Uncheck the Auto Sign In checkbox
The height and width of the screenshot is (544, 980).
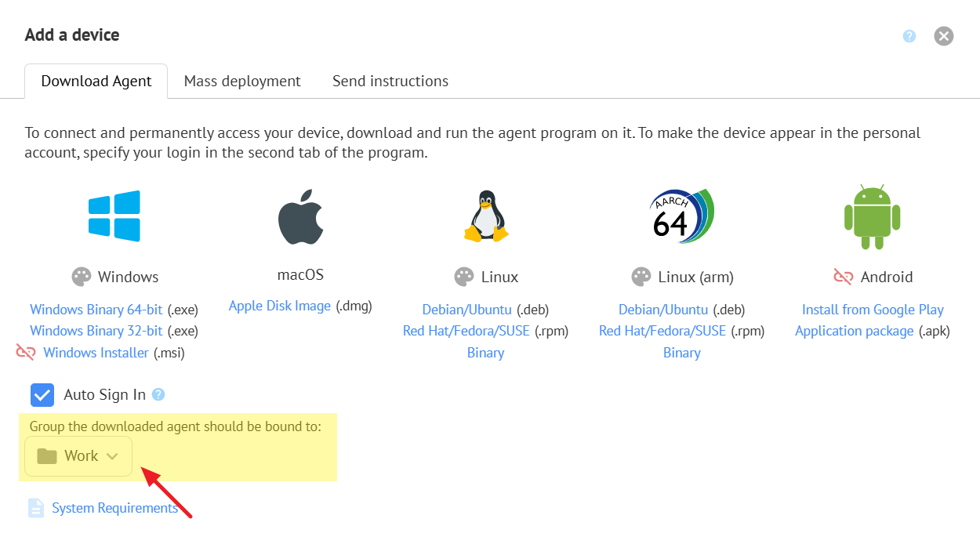42,395
